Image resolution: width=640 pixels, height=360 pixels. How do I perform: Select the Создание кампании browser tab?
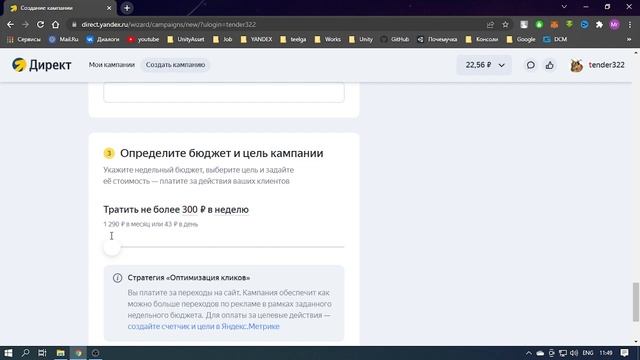pyautogui.click(x=59, y=8)
